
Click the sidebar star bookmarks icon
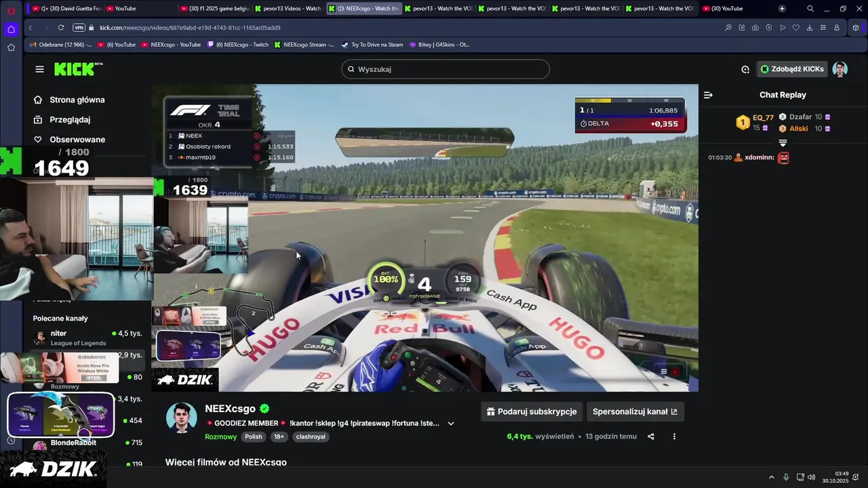[x=12, y=47]
